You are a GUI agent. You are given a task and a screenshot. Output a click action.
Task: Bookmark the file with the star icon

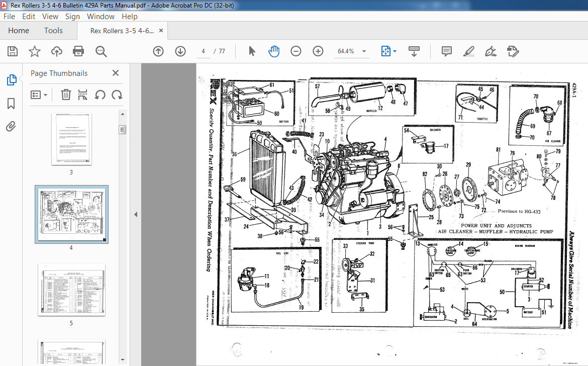pyautogui.click(x=35, y=51)
